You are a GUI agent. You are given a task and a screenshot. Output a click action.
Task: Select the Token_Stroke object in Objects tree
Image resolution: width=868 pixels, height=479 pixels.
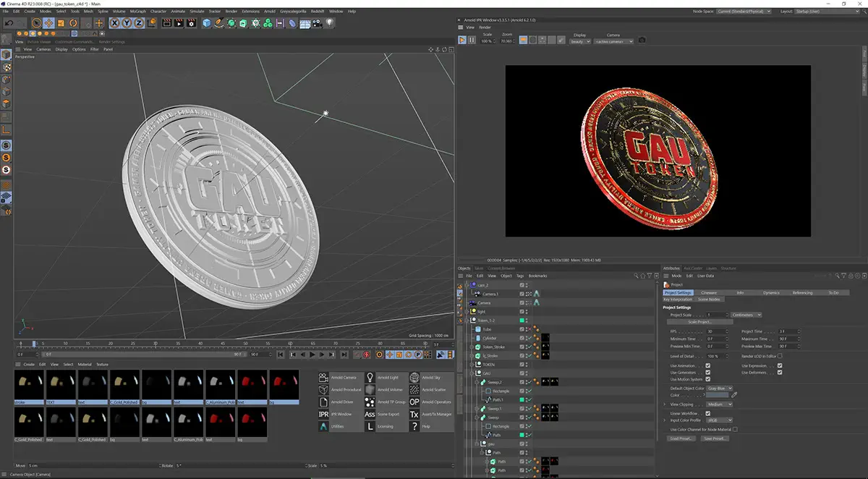[x=495, y=347]
